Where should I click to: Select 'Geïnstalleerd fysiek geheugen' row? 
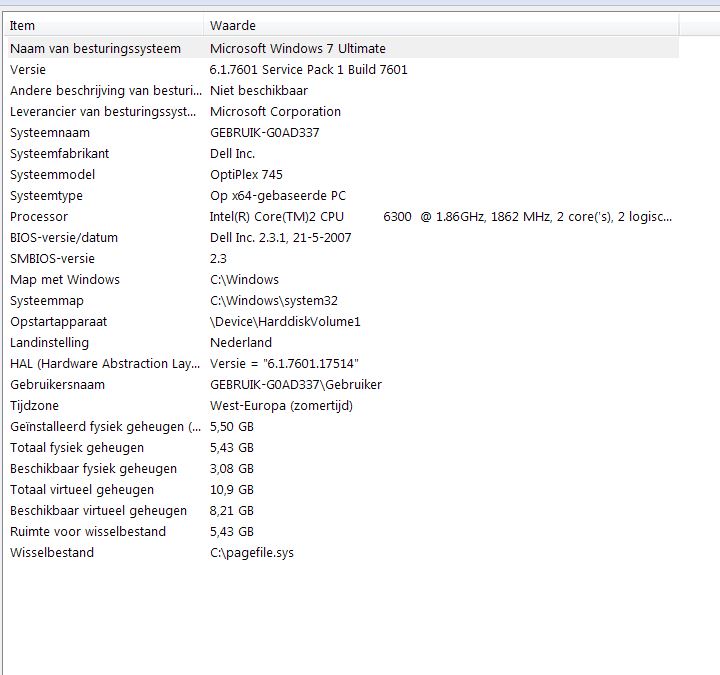pos(106,427)
